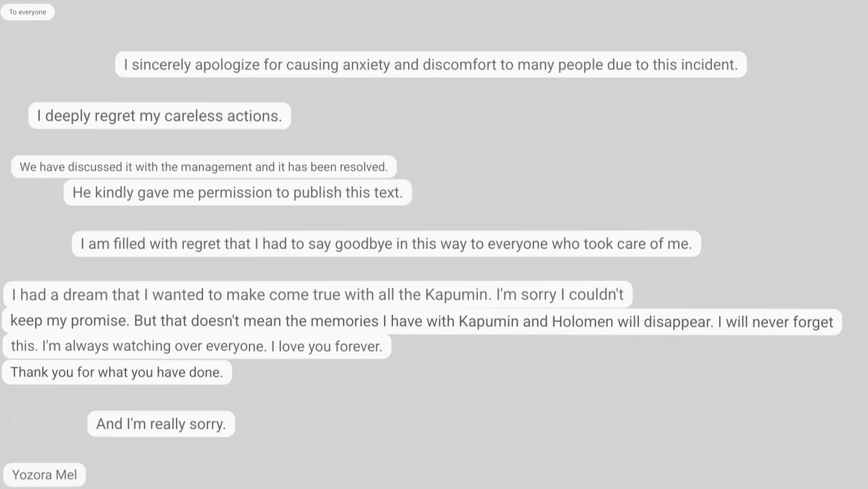
Task: Select the 'I sincerely apologize' sentence bubble
Action: point(431,65)
